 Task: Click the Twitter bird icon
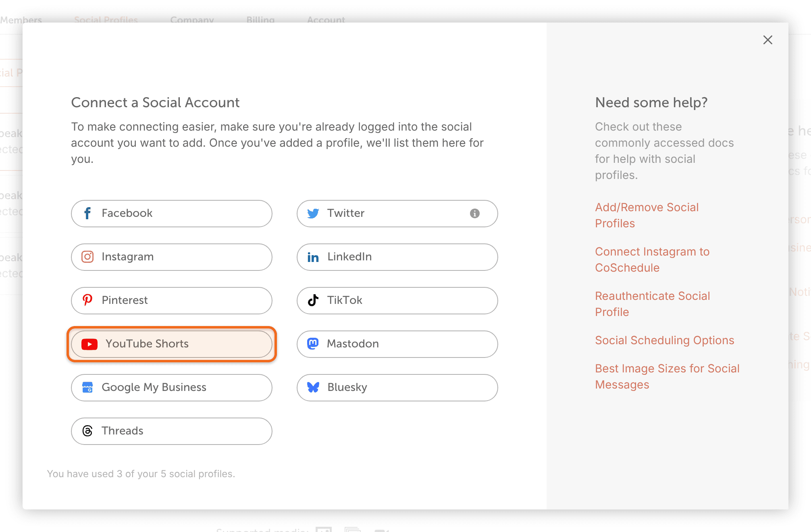pyautogui.click(x=313, y=213)
